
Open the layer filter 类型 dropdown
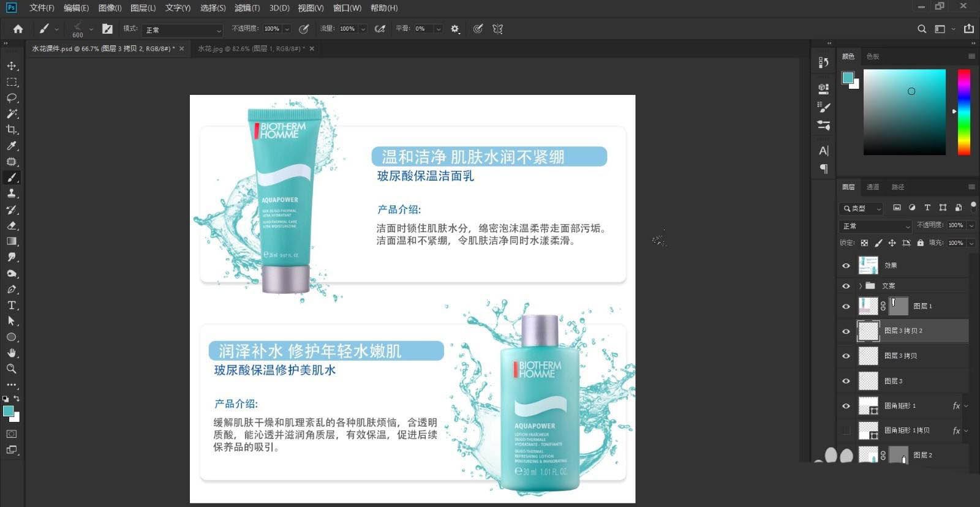pyautogui.click(x=861, y=208)
